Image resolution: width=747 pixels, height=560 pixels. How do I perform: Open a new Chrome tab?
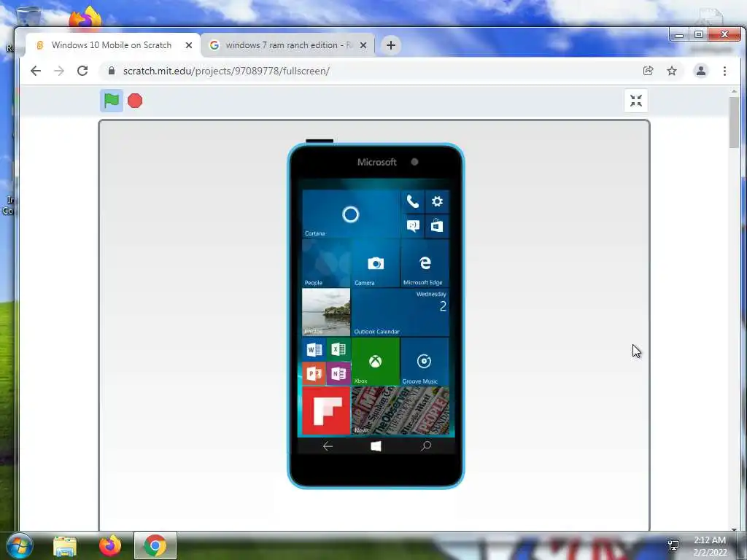pos(391,45)
